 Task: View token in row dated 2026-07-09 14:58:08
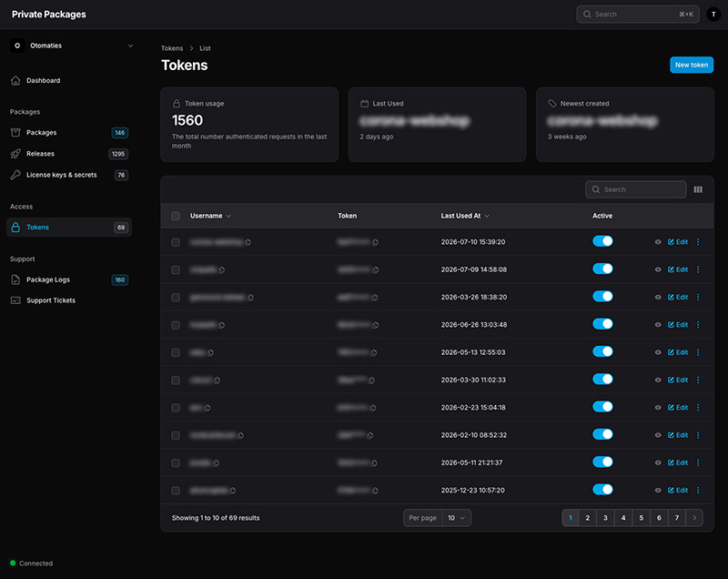tap(658, 269)
